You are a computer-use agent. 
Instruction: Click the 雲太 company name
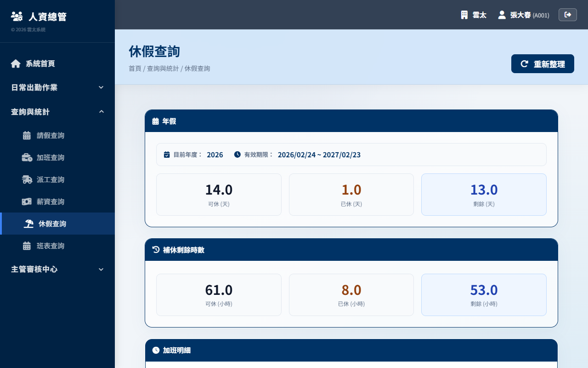(x=480, y=15)
